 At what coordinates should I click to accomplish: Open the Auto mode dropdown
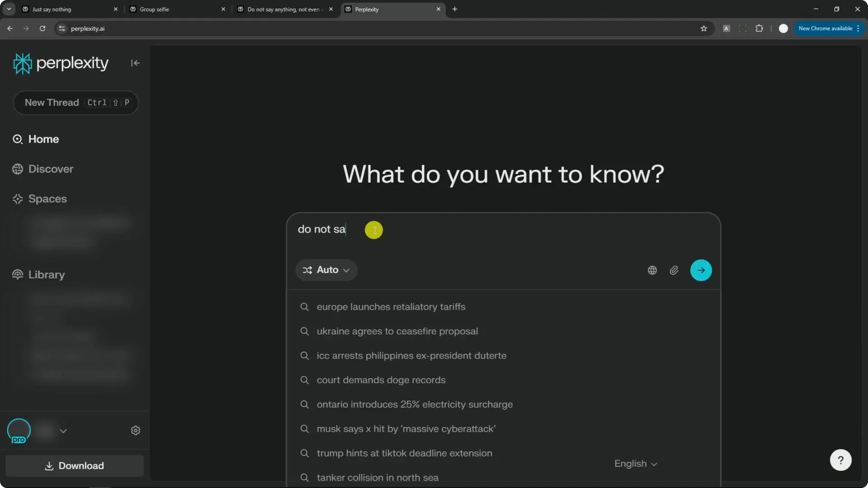pos(326,270)
